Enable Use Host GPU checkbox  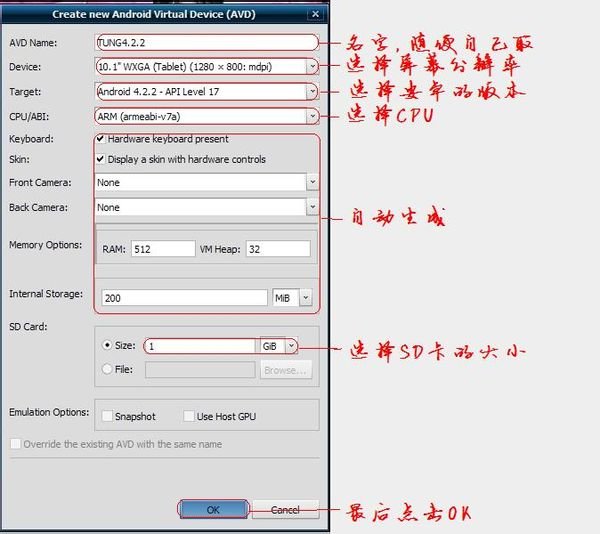(x=189, y=416)
